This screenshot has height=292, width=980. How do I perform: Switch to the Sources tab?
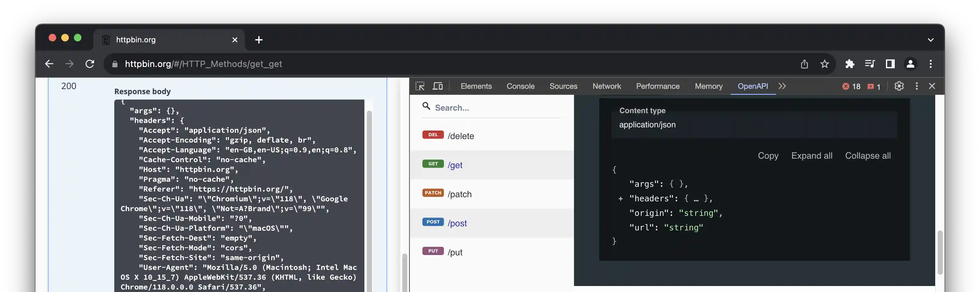tap(564, 86)
